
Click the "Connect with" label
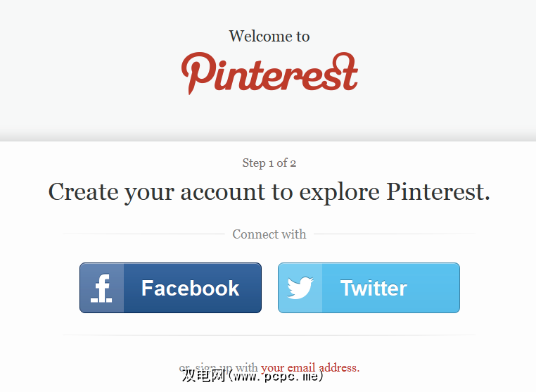click(x=269, y=234)
